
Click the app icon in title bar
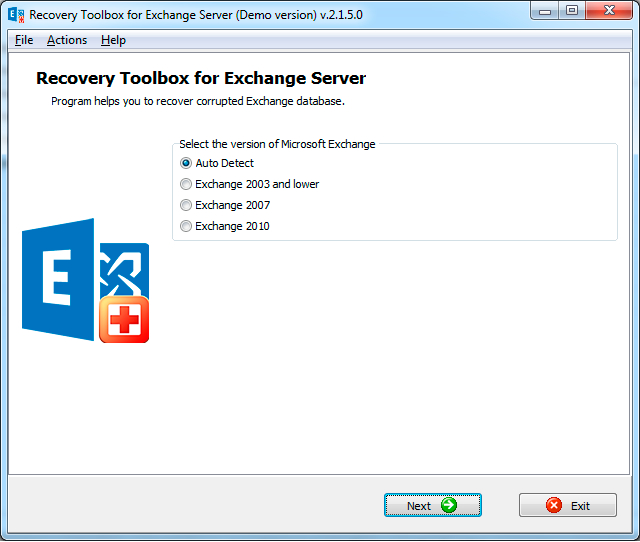(16, 15)
